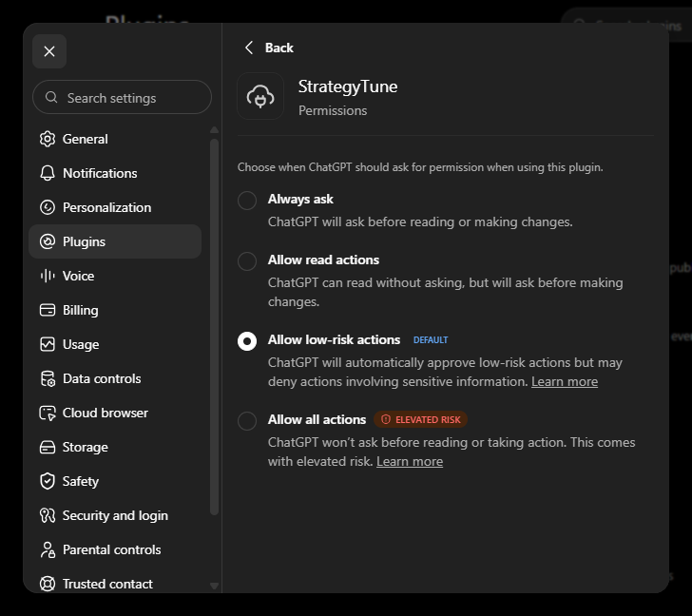The height and width of the screenshot is (616, 692).
Task: Click the Allow all actions label
Action: 317,419
